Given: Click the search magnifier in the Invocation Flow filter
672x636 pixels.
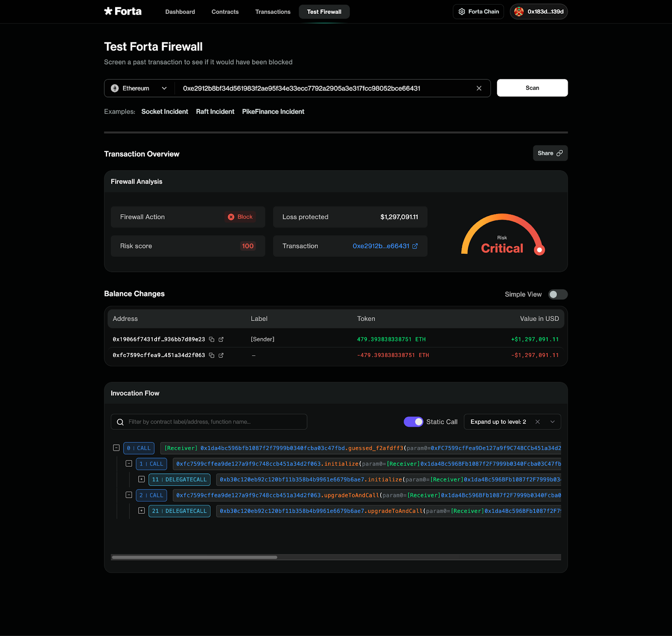Looking at the screenshot, I should 121,422.
